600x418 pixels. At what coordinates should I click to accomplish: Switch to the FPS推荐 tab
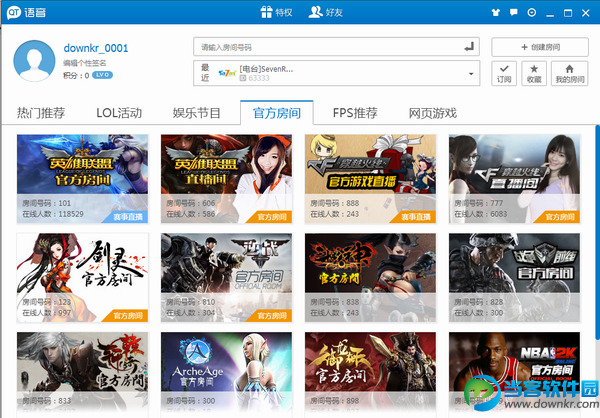(355, 113)
